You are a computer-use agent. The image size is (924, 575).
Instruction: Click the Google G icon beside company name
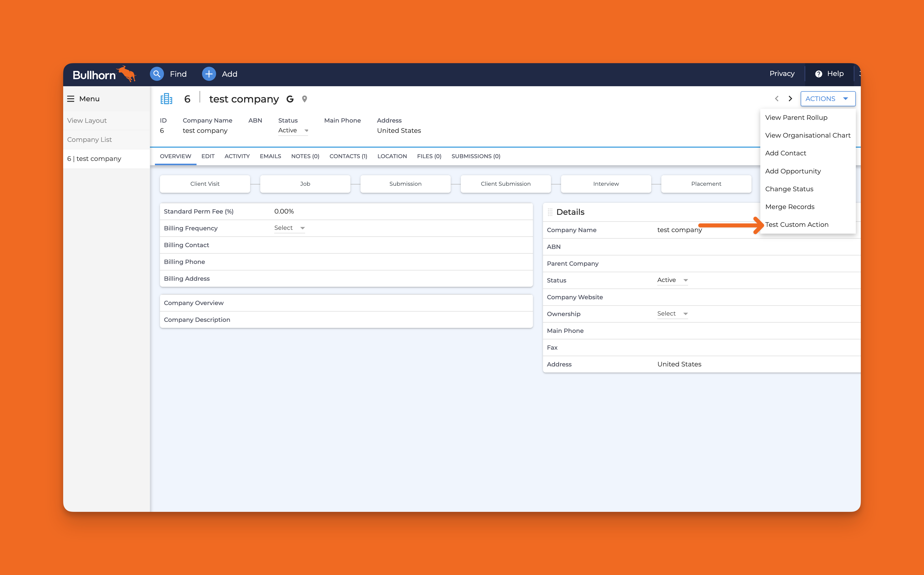(290, 99)
